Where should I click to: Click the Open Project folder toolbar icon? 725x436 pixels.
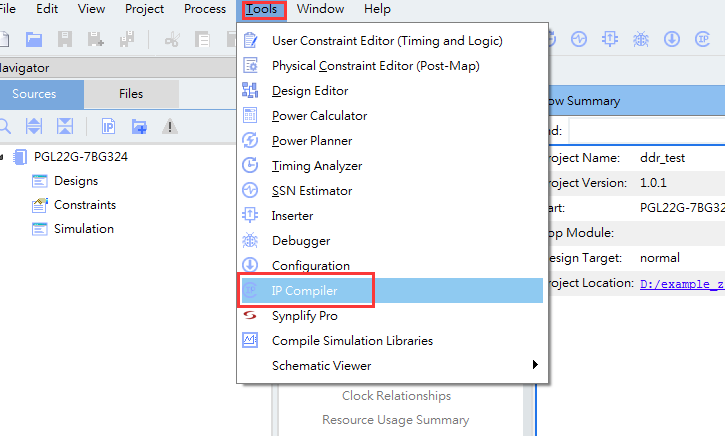coord(34,39)
